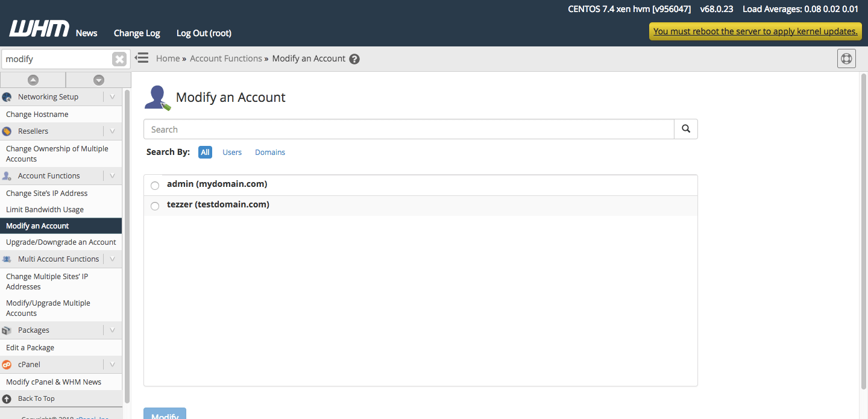Screen dimensions: 868x419
Task: Click the Multi Account Functions icon
Action: click(x=7, y=259)
